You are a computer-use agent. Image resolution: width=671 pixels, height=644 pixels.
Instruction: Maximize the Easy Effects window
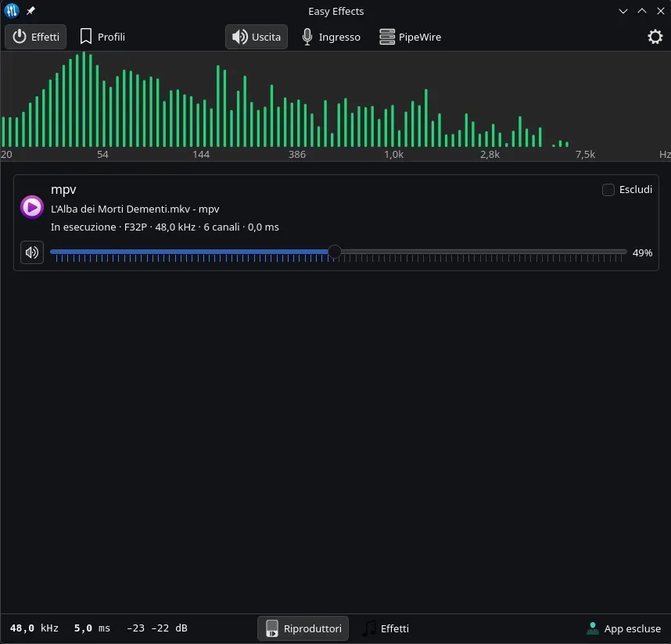tap(641, 11)
